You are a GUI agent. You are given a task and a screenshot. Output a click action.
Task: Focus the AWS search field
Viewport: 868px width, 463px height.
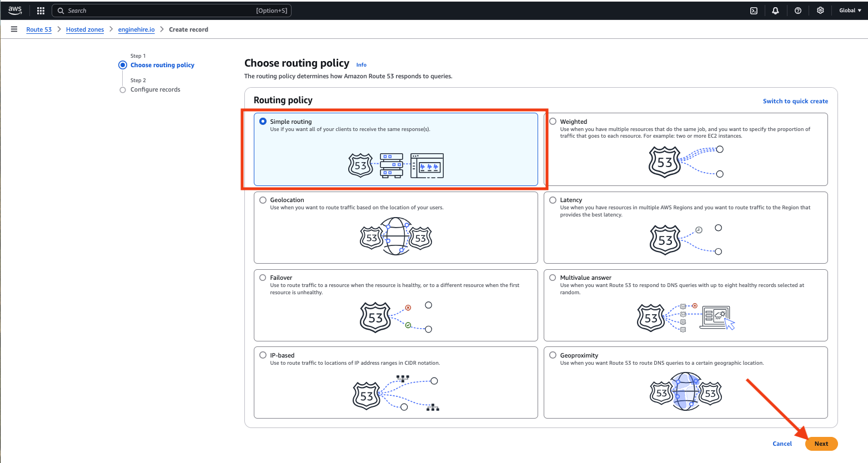coord(172,11)
